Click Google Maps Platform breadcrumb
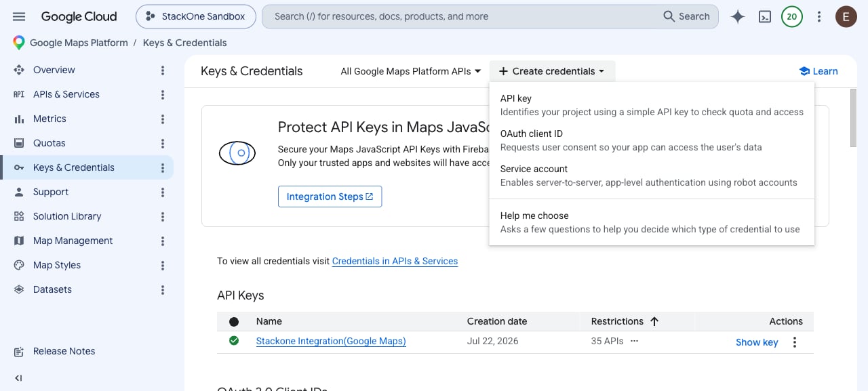The width and height of the screenshot is (868, 391). 79,43
